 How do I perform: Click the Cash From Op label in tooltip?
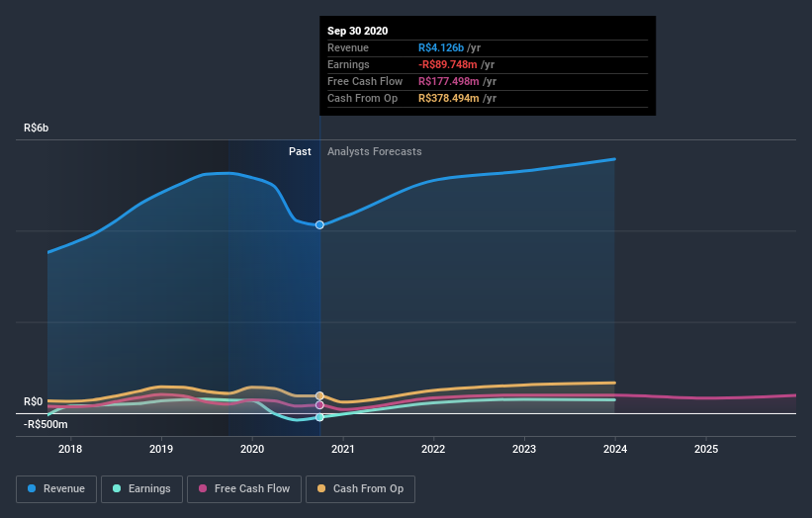(x=363, y=98)
